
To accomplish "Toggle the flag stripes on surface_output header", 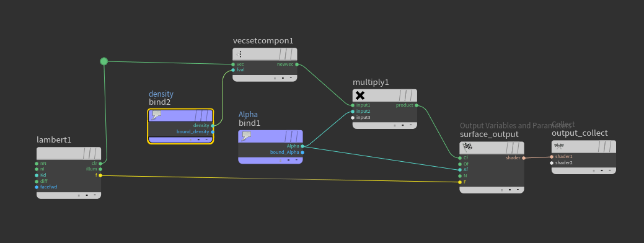I will coord(513,148).
